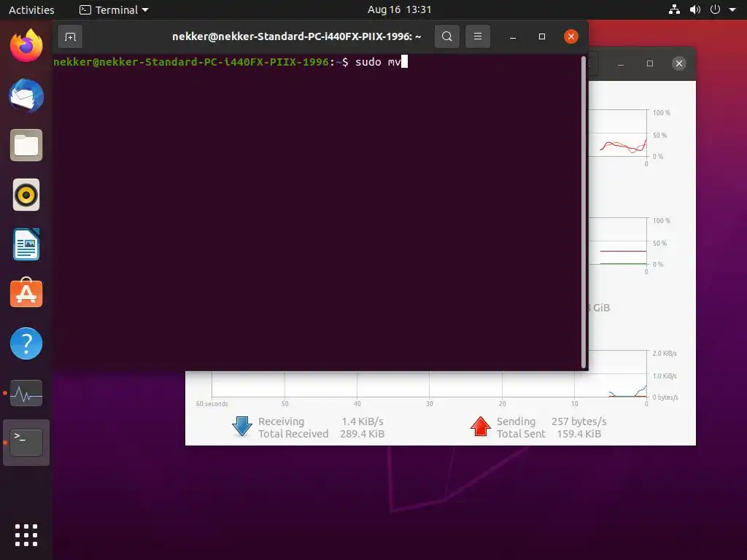
Task: Minimize the terminal window
Action: (513, 36)
